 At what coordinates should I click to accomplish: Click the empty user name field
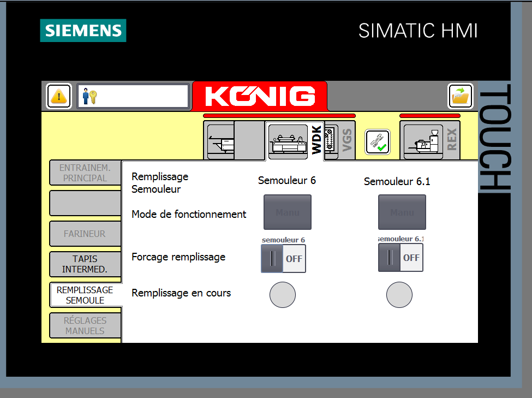click(x=133, y=97)
